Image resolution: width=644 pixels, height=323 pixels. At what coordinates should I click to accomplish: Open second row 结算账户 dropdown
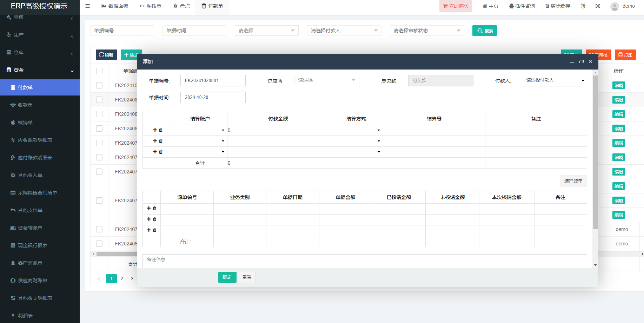200,141
